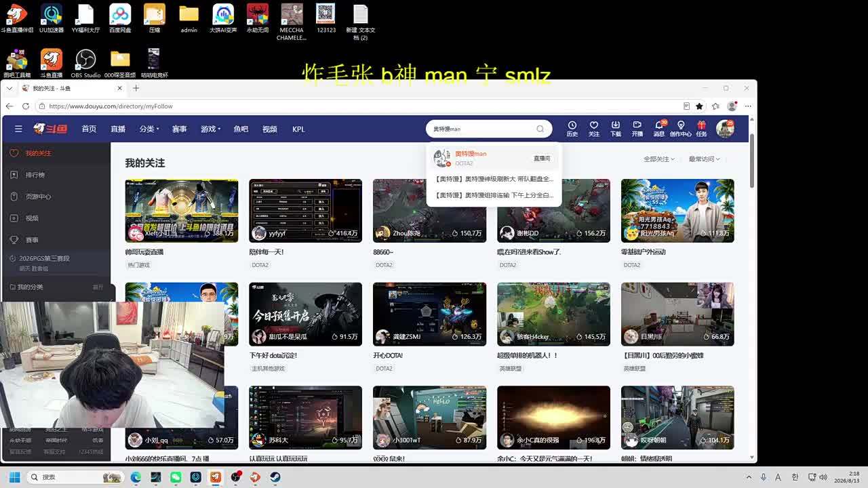
Task: Click the search magnifier icon
Action: coord(540,129)
